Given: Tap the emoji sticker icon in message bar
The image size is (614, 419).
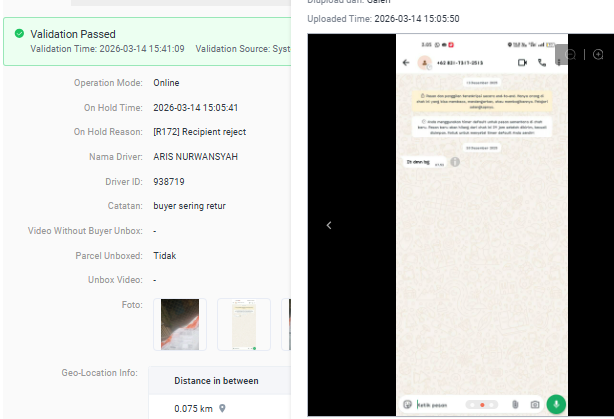Looking at the screenshot, I should (x=407, y=405).
